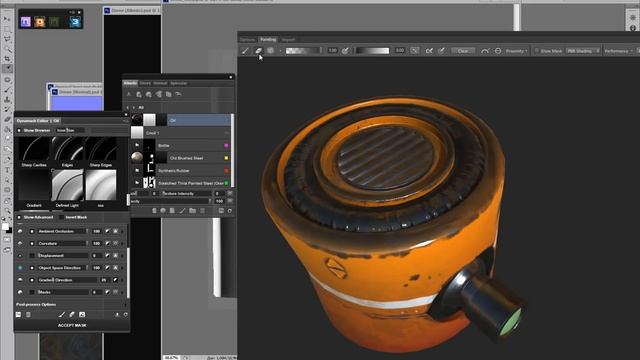Viewport: 640px width, 360px height.
Task: Enable the Masks toggle
Action: (32, 292)
